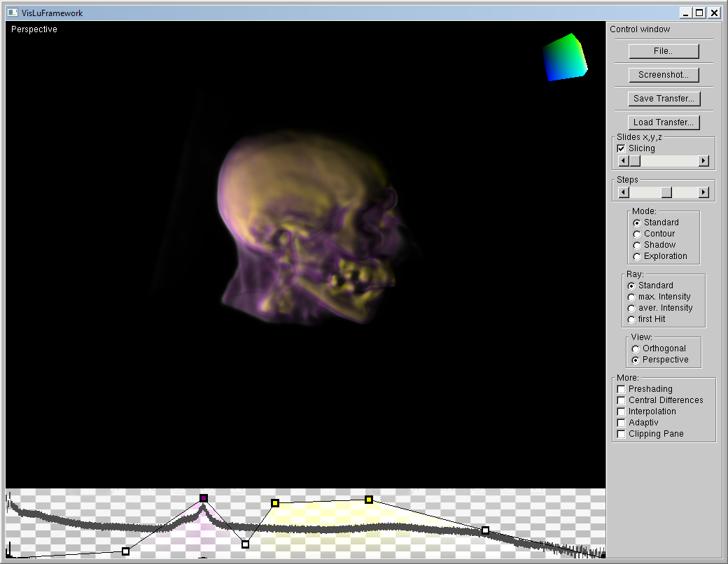Switch view to Orthogonal
This screenshot has width=728, height=564.
coord(636,348)
